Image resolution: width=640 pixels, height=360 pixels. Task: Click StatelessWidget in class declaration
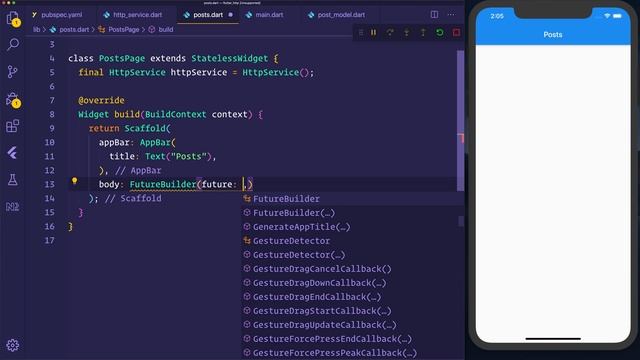[229, 58]
